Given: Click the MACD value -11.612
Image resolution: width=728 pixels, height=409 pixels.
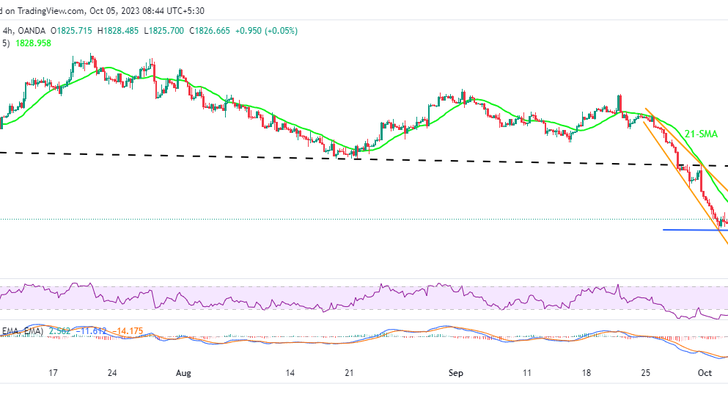Looking at the screenshot, I should tap(92, 331).
